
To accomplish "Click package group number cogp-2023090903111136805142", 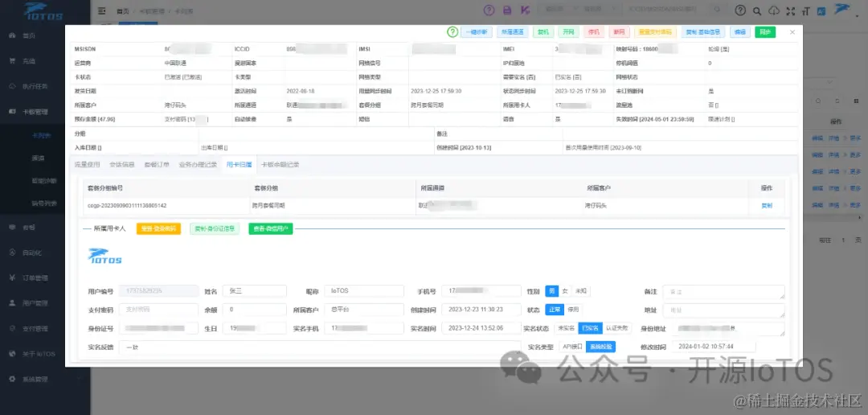I will [127, 206].
